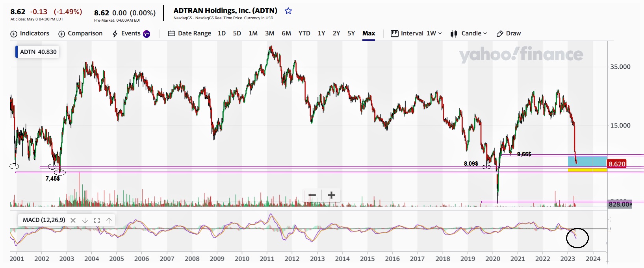Image resolution: width=644 pixels, height=268 pixels.
Task: Select the 1Y time range
Action: (321, 33)
